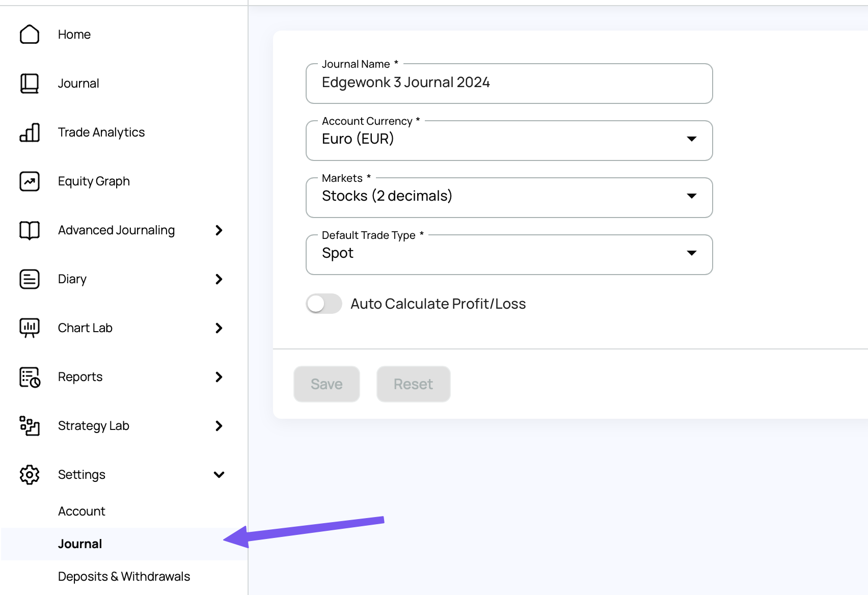Open the Account Currency dropdown

coord(509,140)
